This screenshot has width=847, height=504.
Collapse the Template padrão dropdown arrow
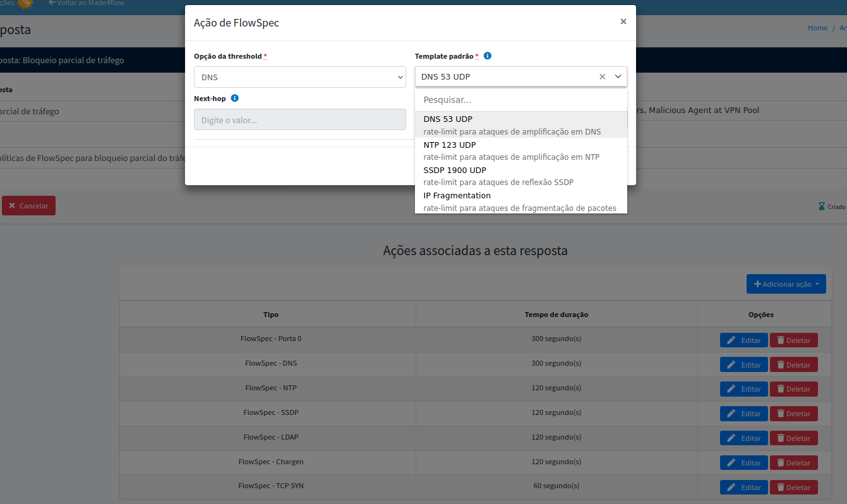coord(618,76)
